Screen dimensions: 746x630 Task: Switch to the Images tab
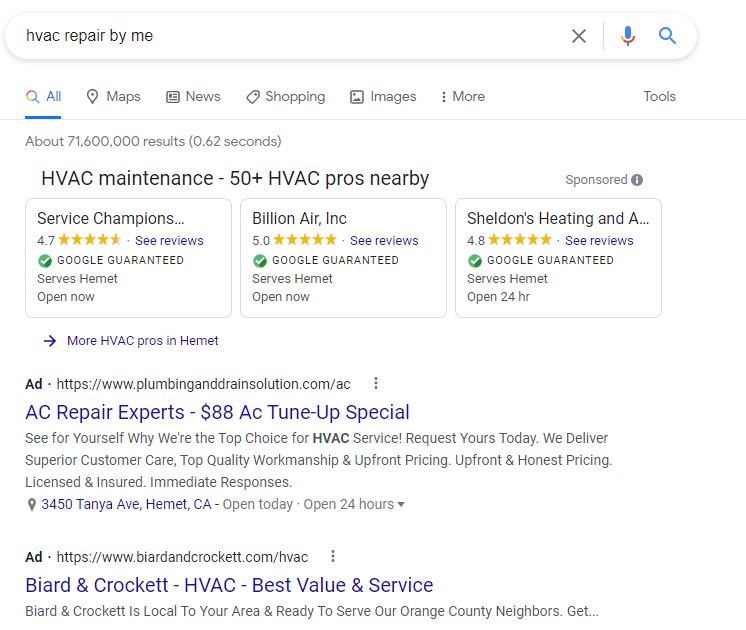pos(383,97)
